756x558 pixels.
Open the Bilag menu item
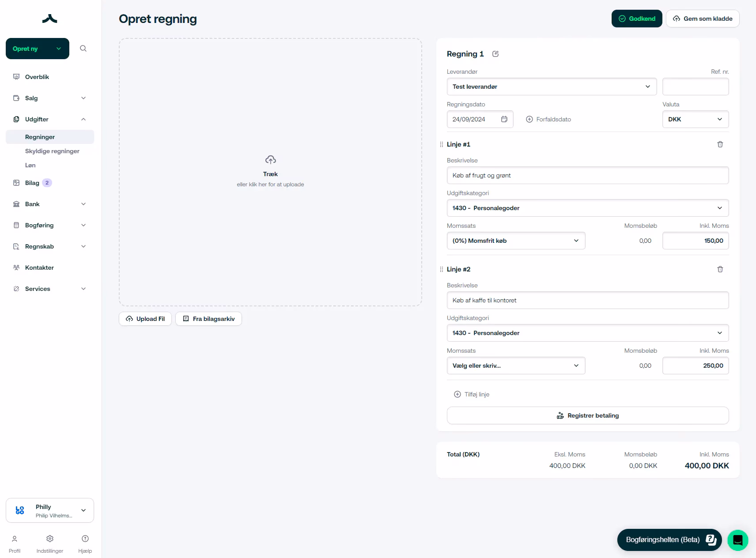coord(32,183)
